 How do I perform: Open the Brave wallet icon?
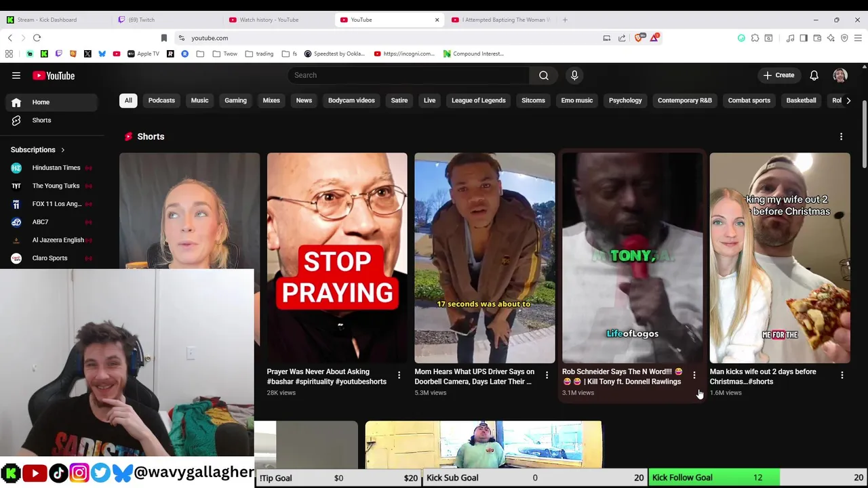[x=817, y=38]
